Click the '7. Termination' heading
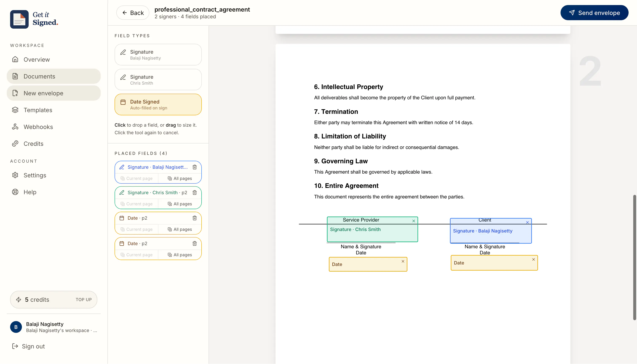This screenshot has width=637, height=364. 336,112
